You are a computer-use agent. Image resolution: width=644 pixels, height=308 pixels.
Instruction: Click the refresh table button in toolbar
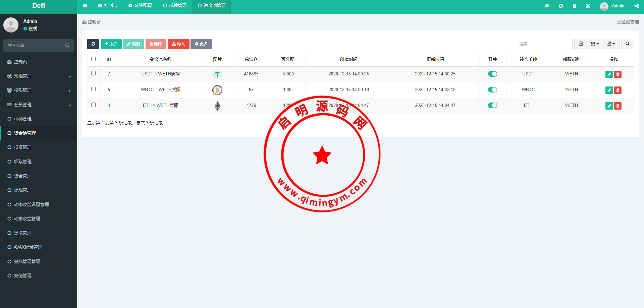pos(93,44)
